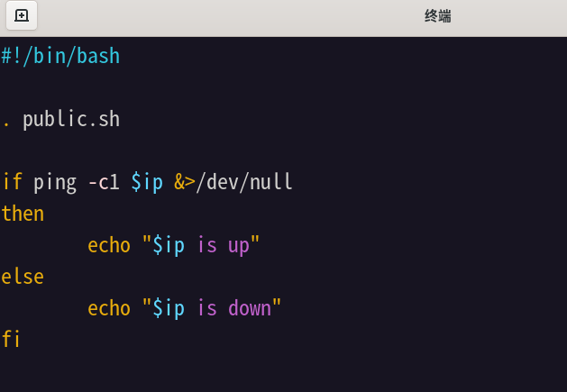Click the -c1 option text
Screen dimensions: 567x392
pyautogui.click(x=104, y=182)
